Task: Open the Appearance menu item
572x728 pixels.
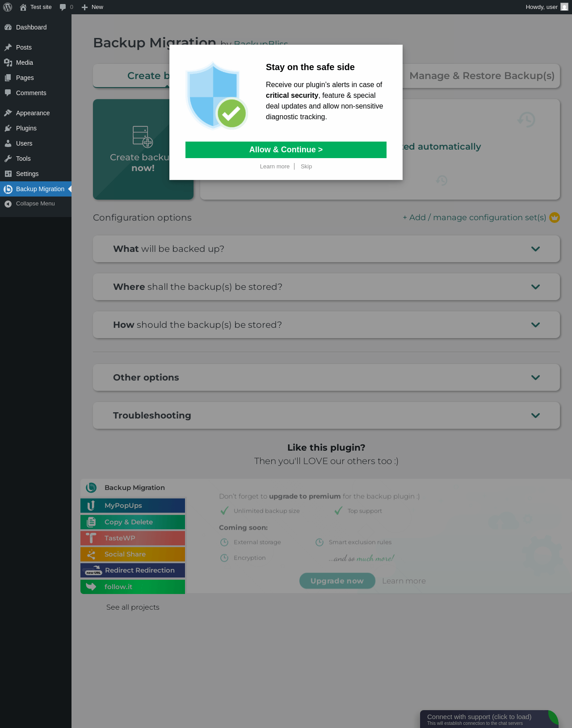Action: click(36, 113)
